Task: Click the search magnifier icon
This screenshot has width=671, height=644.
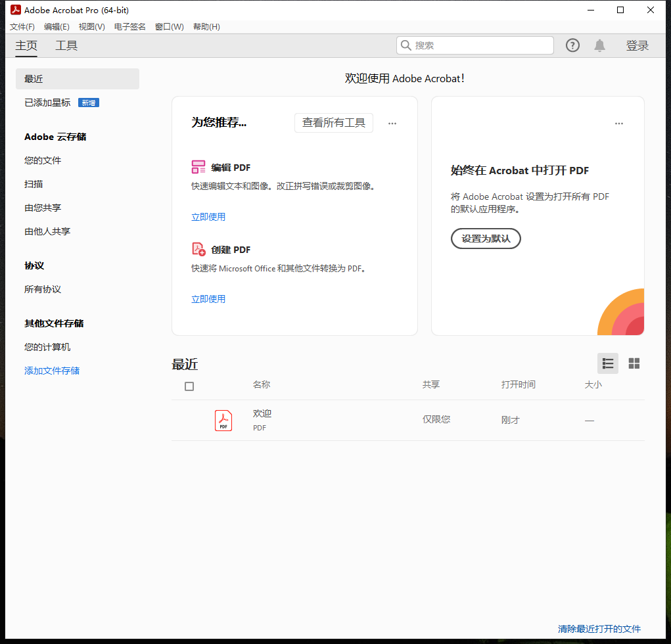Action: coord(405,45)
